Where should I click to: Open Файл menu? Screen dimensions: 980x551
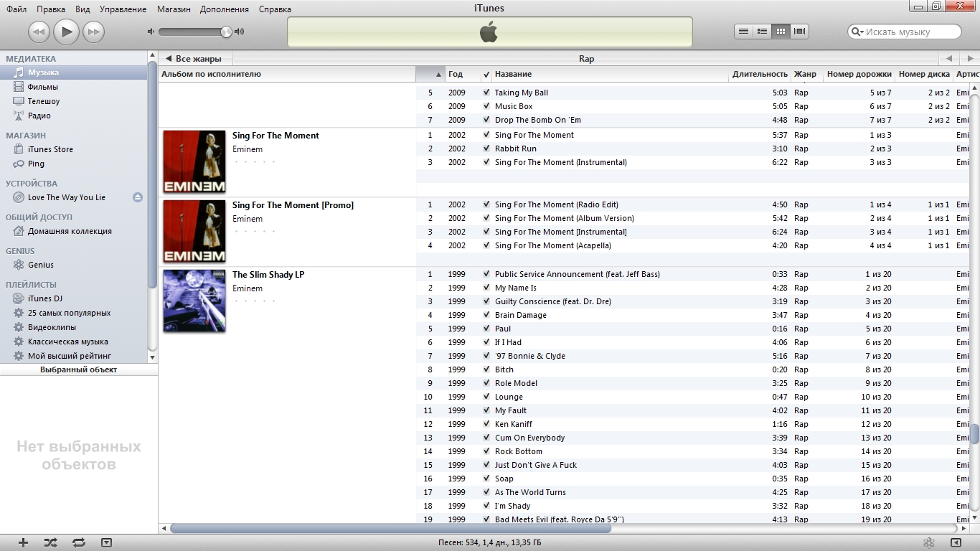click(16, 9)
